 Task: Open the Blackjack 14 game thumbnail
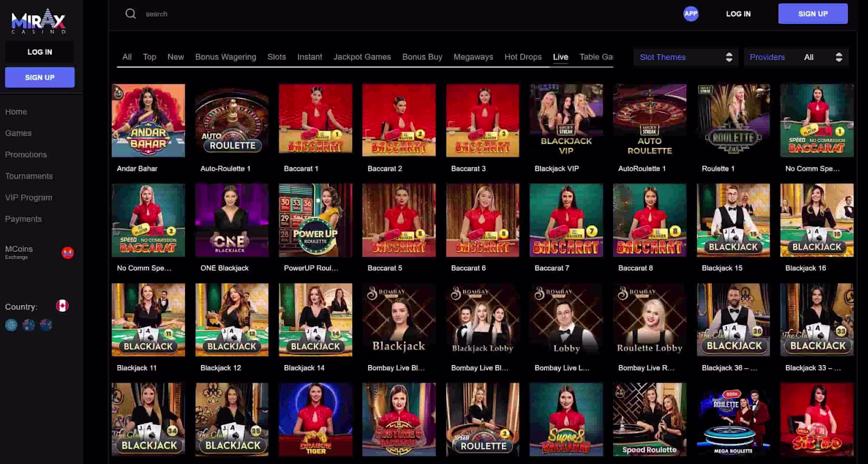pos(316,320)
